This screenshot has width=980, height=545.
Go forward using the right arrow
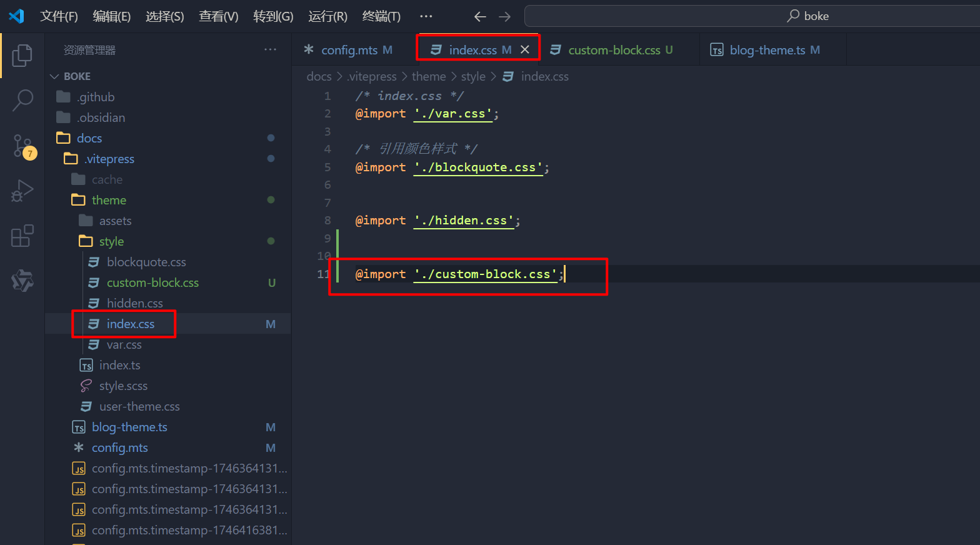pos(504,17)
